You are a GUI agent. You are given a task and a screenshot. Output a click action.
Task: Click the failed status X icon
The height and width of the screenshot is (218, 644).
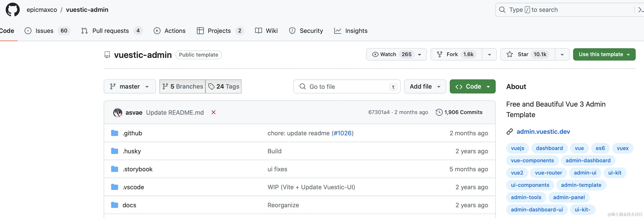pyautogui.click(x=213, y=113)
